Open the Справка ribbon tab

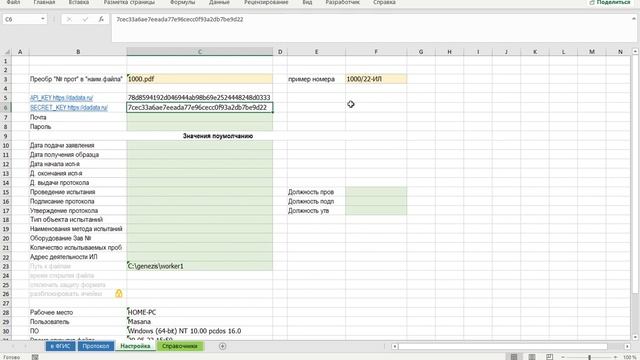[384, 2]
